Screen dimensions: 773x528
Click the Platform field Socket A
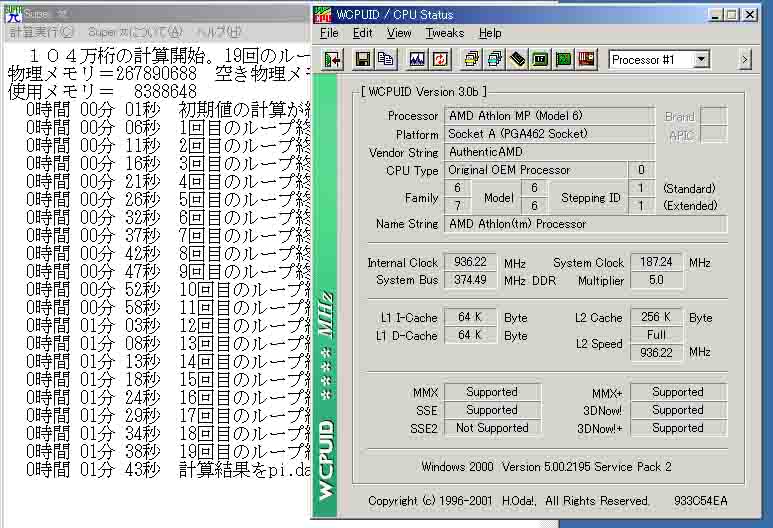(x=549, y=134)
